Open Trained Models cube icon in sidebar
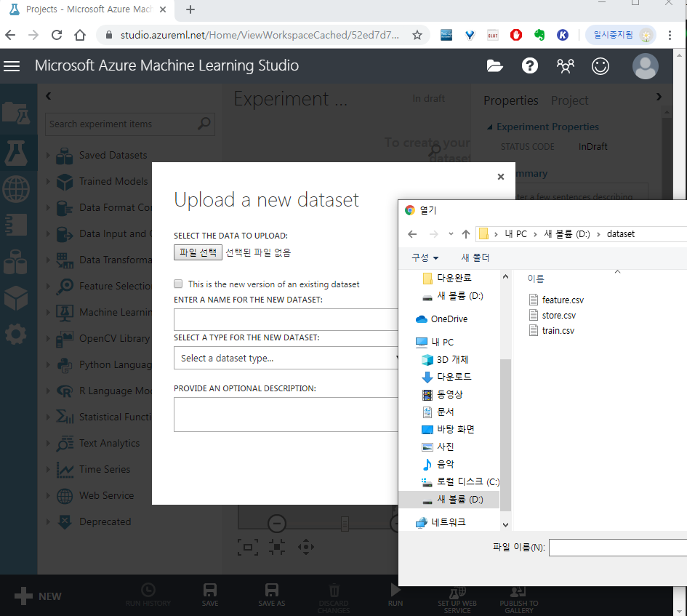Image resolution: width=687 pixels, height=616 pixels. click(16, 298)
